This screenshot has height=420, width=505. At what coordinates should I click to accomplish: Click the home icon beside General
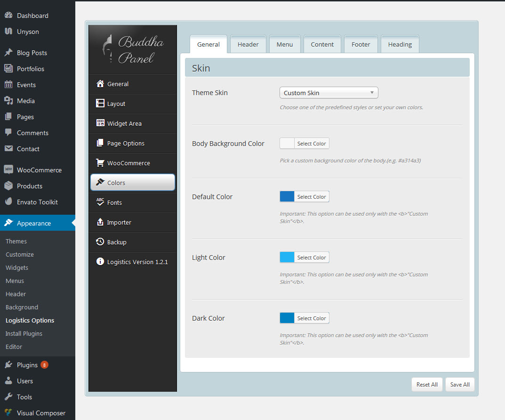pyautogui.click(x=100, y=84)
